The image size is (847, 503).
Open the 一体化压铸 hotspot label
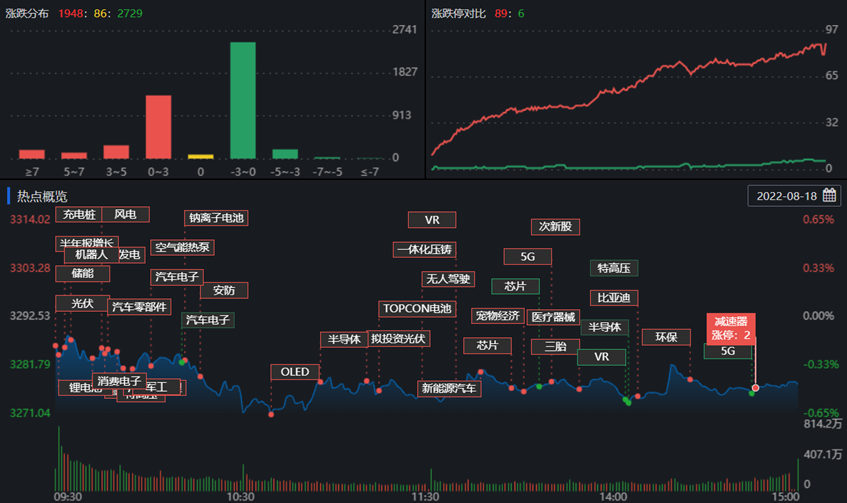point(430,249)
